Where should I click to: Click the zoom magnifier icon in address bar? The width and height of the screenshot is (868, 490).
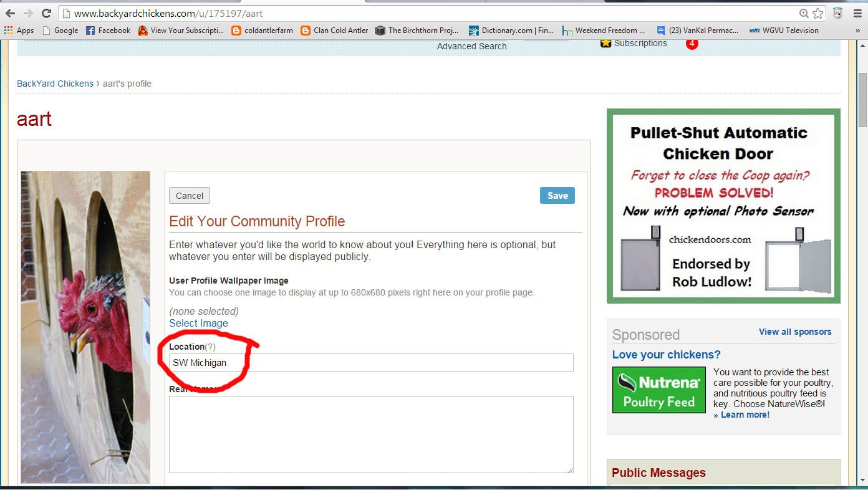pos(804,13)
